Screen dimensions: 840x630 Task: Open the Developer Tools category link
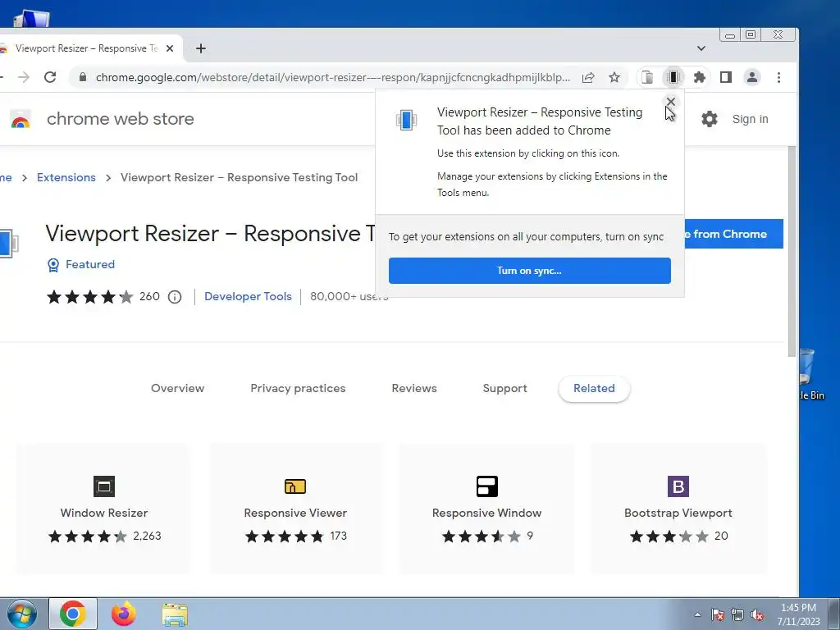pyautogui.click(x=248, y=297)
